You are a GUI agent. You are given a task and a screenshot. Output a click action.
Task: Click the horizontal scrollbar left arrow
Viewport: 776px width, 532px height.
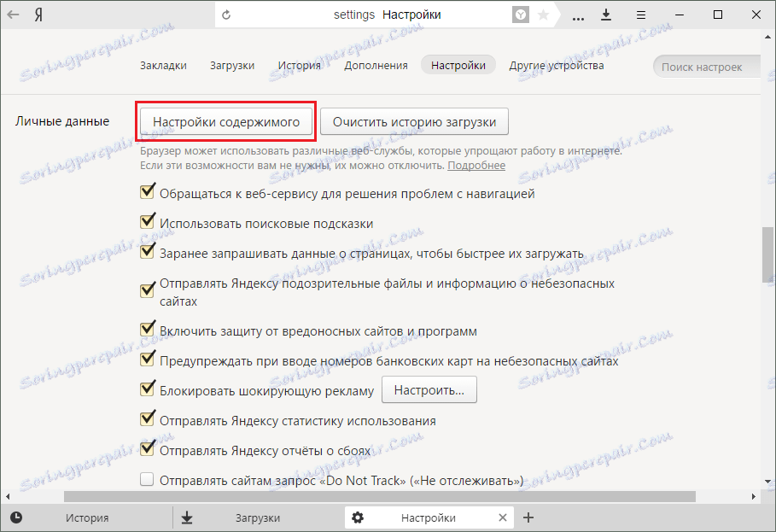pyautogui.click(x=8, y=496)
